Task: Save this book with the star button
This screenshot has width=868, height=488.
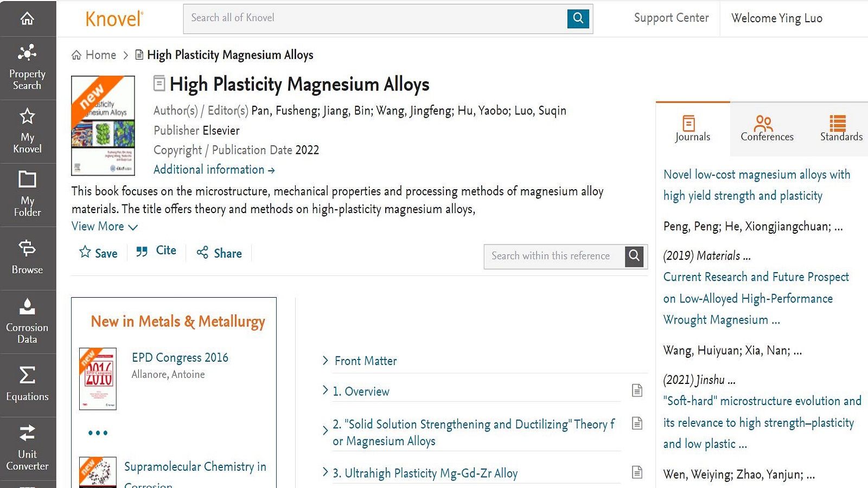Action: click(98, 253)
